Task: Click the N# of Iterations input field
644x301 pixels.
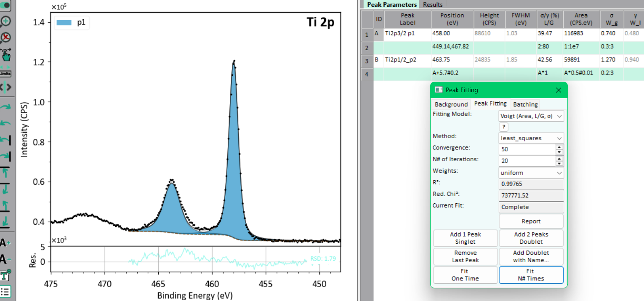Action: (527, 161)
